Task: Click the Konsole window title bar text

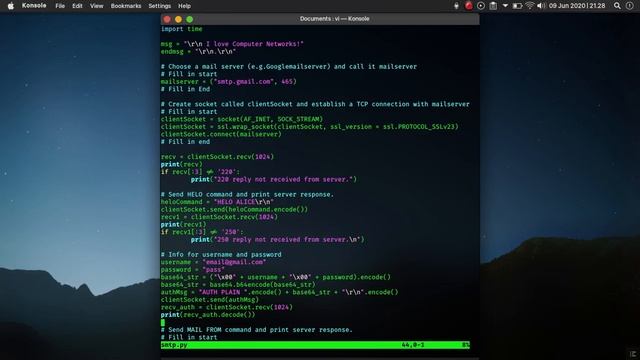Action: pos(334,19)
